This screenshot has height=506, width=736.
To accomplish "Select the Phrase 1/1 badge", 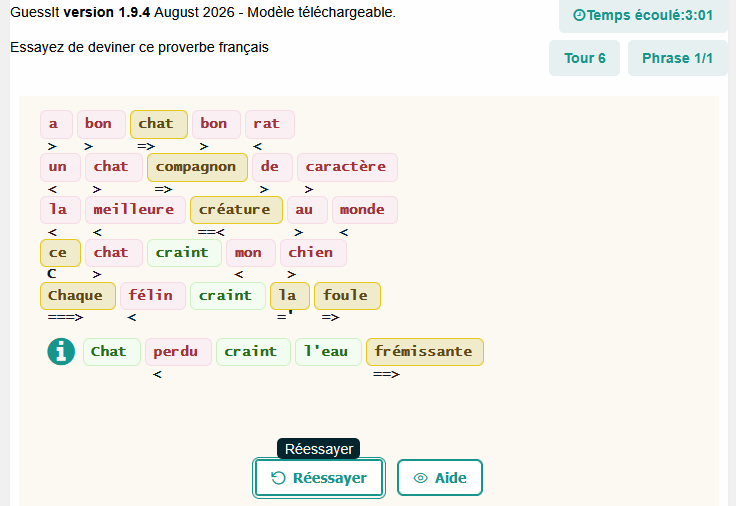I will pos(677,58).
